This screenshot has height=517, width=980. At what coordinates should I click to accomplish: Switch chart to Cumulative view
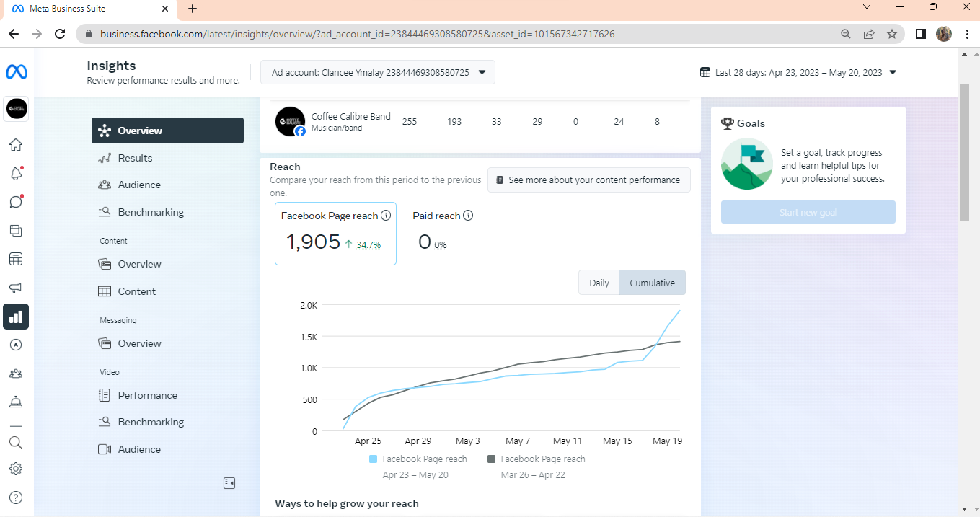pyautogui.click(x=652, y=283)
